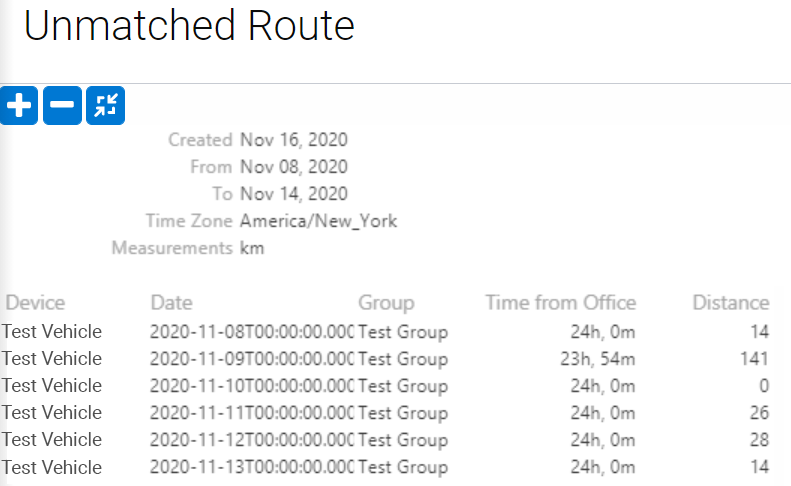Select the row with distance 28
The image size is (791, 486).
(x=385, y=440)
